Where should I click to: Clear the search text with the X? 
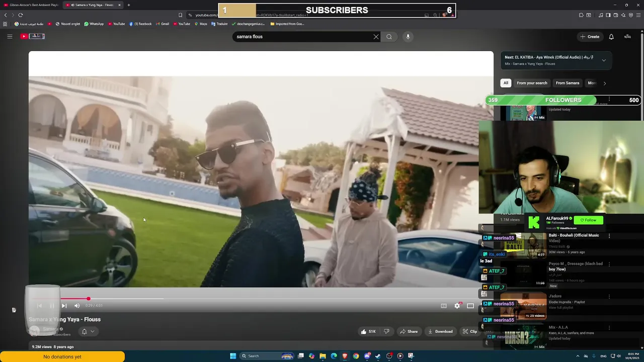376,37
